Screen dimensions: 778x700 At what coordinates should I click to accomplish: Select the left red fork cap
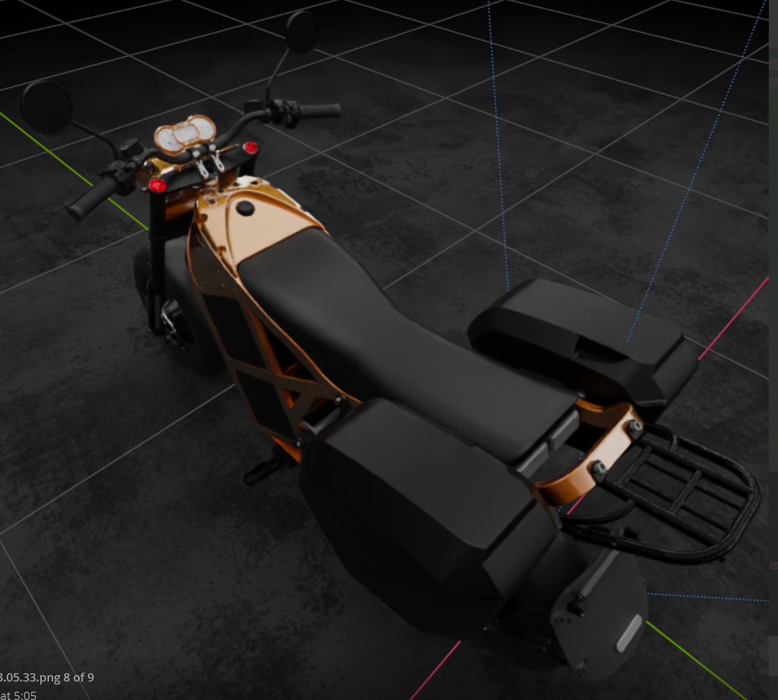pyautogui.click(x=157, y=185)
